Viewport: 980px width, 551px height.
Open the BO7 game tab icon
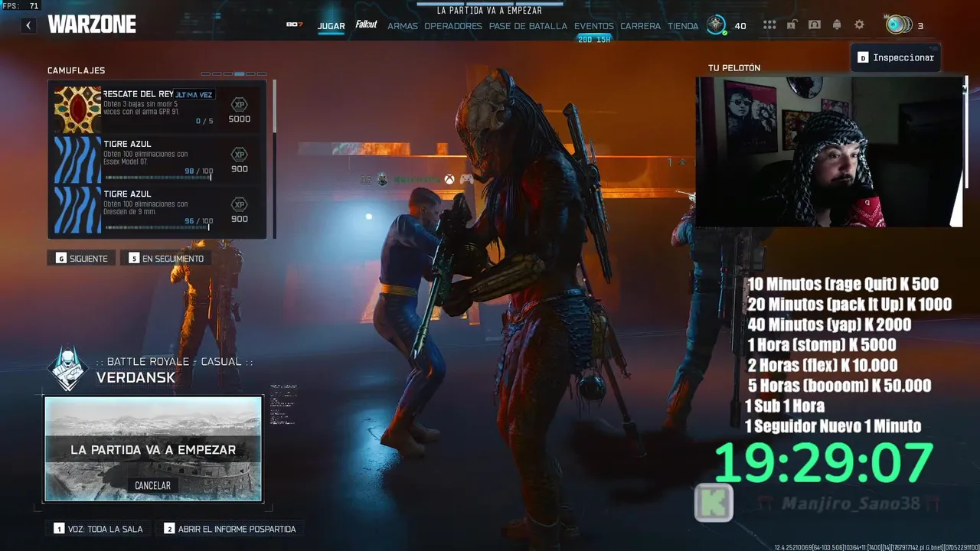[295, 25]
